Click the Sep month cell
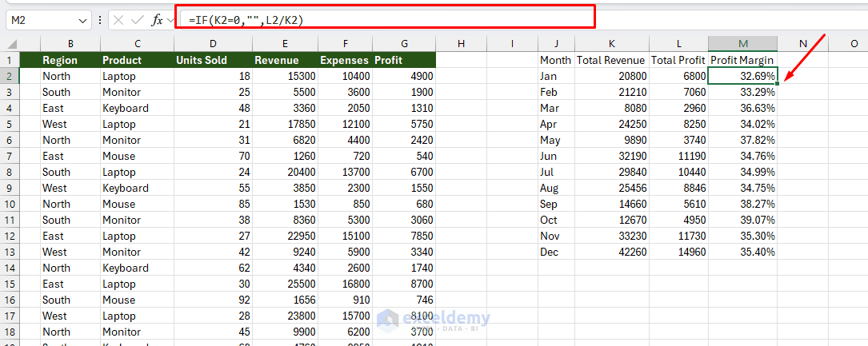The image size is (868, 346). [x=556, y=204]
